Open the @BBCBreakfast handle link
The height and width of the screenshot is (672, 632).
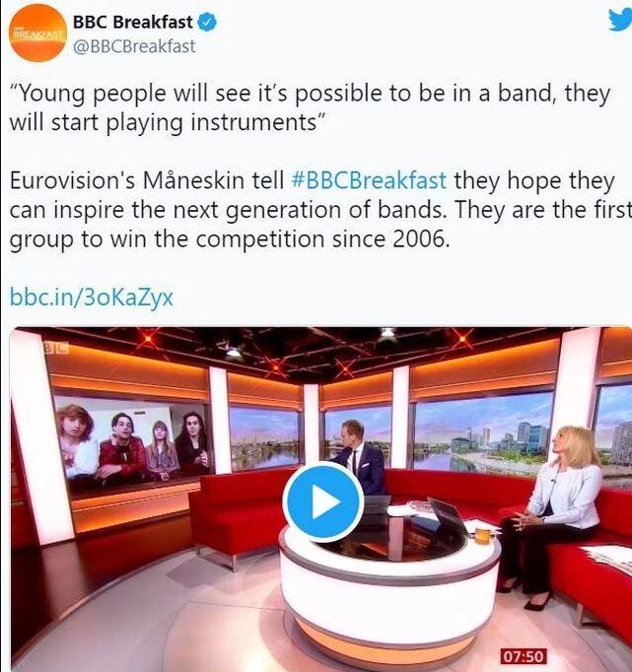[x=134, y=46]
